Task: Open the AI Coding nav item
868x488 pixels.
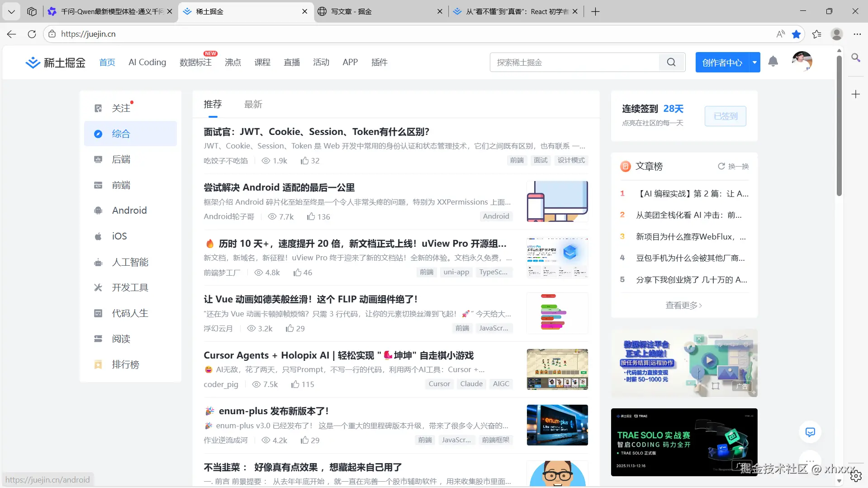Action: point(147,62)
